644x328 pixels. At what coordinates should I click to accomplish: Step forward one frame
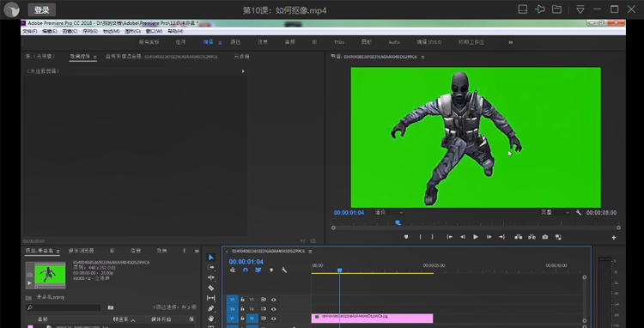[489, 237]
